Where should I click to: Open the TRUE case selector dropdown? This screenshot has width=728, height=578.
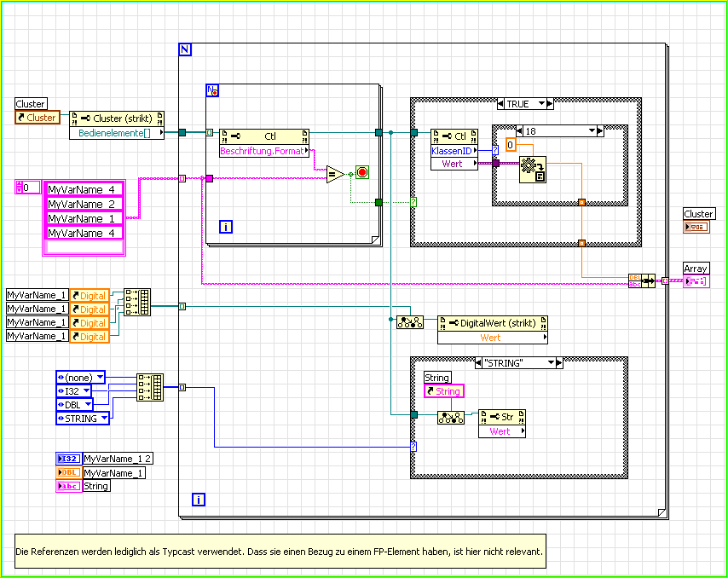pos(541,103)
